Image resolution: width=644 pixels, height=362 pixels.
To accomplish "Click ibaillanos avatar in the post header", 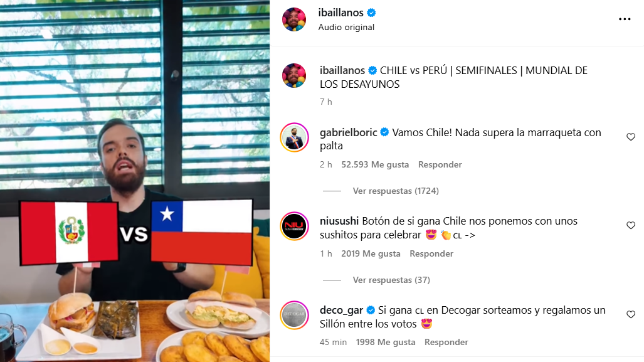I will point(294,19).
